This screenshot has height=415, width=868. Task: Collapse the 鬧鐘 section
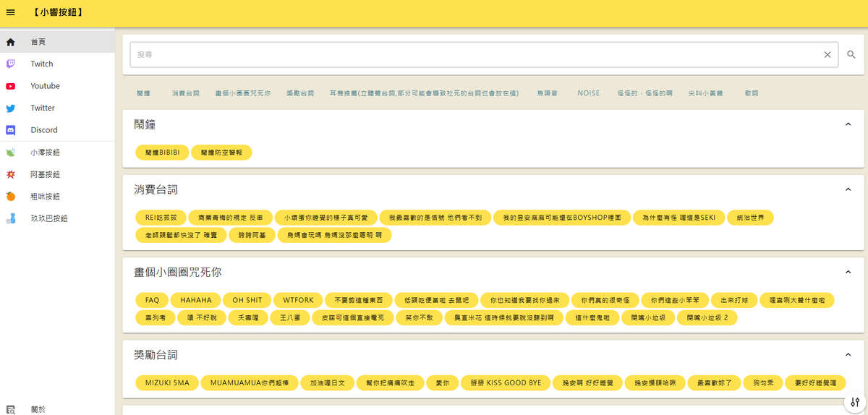tap(848, 124)
